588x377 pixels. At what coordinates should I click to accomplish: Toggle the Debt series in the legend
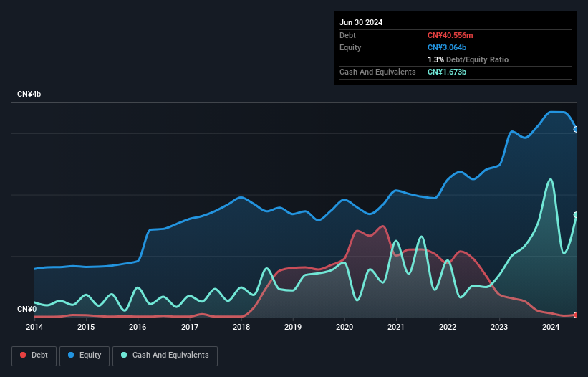tap(34, 355)
